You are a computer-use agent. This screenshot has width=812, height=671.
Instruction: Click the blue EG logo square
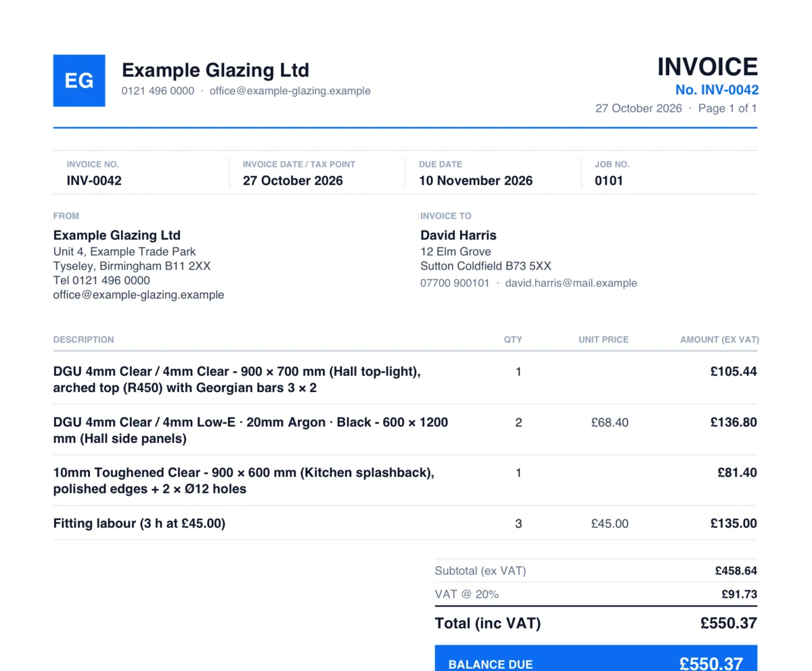tap(79, 81)
